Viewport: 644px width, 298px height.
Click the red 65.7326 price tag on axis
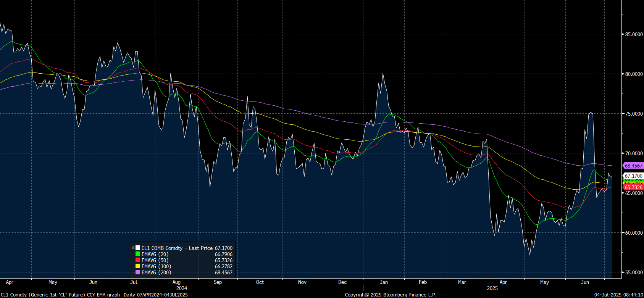[633, 187]
